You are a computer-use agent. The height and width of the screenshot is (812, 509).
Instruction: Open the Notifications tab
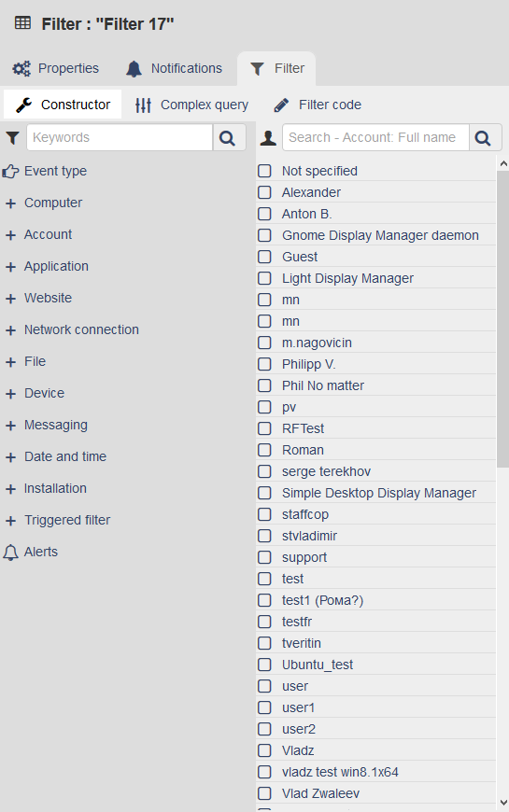click(x=174, y=68)
